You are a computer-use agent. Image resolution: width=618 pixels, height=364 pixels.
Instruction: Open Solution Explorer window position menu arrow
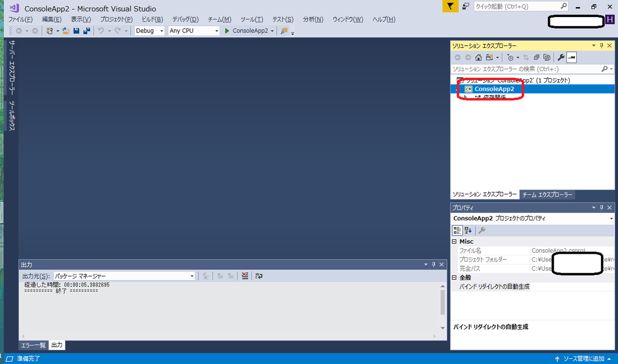click(x=593, y=46)
